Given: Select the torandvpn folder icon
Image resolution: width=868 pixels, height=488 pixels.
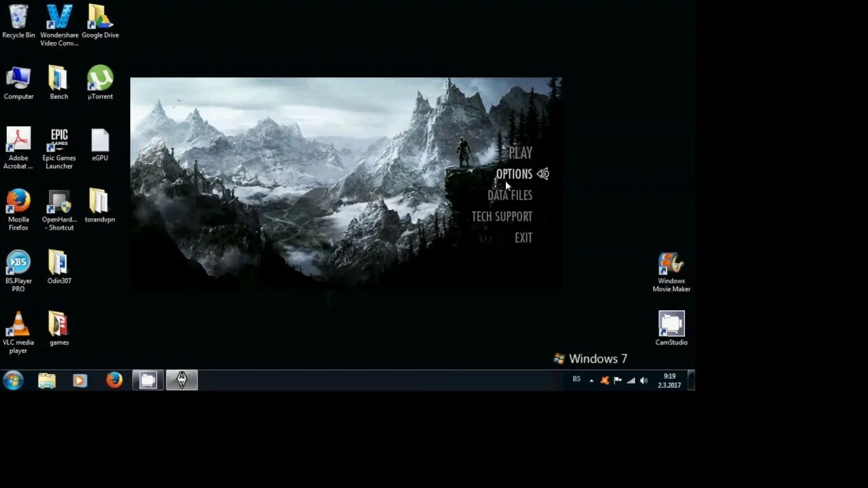Looking at the screenshot, I should coord(100,206).
